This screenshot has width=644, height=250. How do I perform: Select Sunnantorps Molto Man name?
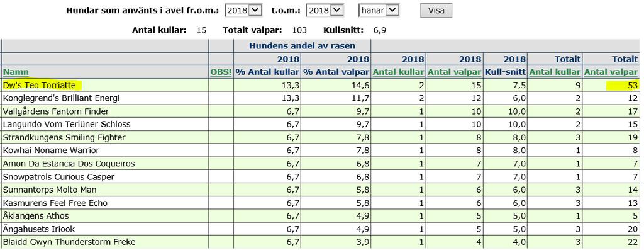(x=49, y=190)
